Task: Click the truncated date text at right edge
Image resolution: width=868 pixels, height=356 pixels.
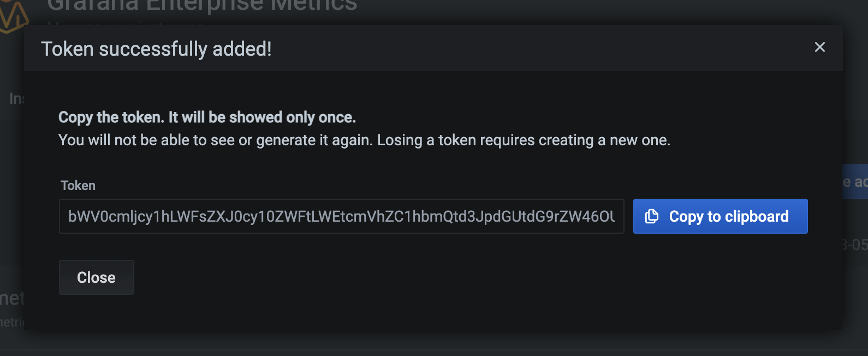Action: coord(855,245)
